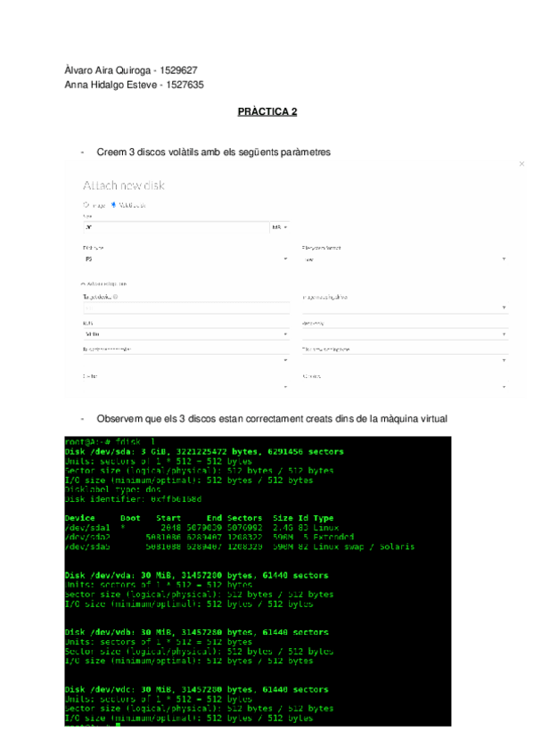Click the Target device input field
The height and width of the screenshot is (756, 534).
[x=185, y=307]
